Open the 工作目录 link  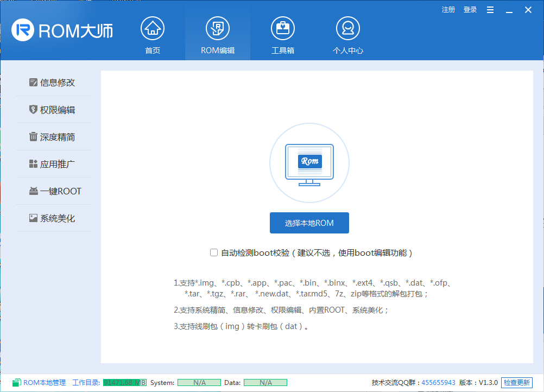86,383
